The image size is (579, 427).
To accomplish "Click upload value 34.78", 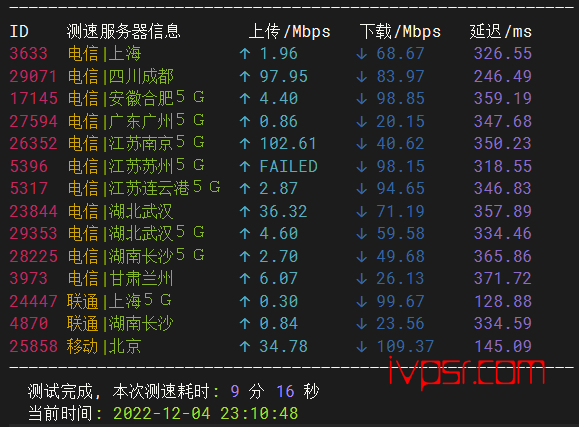I will click(283, 347).
